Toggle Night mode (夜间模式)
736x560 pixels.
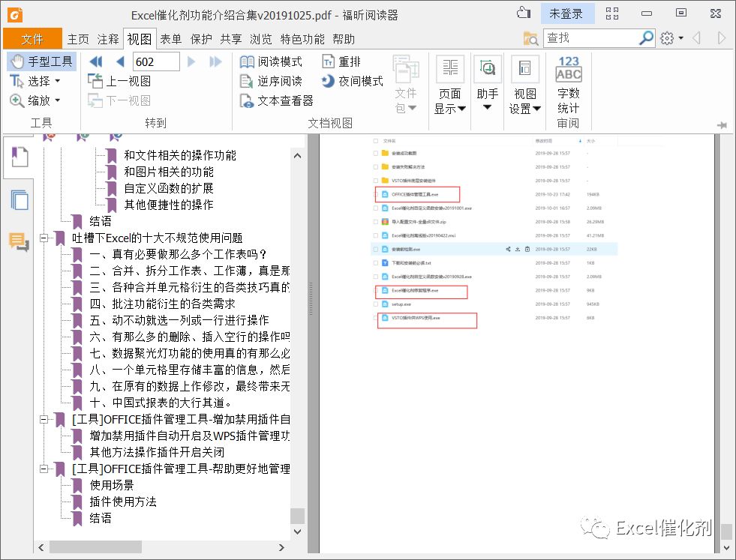click(353, 81)
